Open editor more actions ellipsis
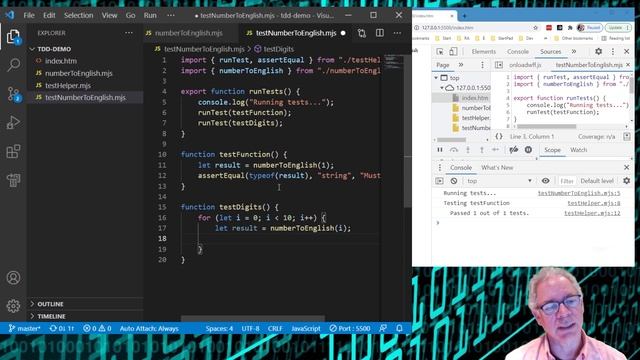Screen dimensions: 640x360 pyautogui.click(x=397, y=33)
